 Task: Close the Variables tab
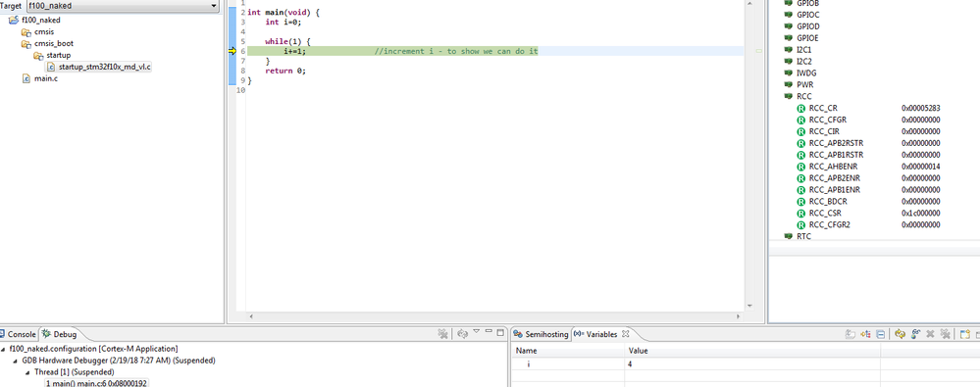[x=625, y=334]
